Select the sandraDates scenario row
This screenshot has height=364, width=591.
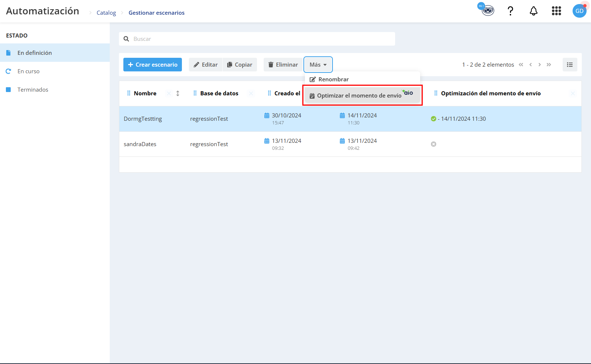tap(350, 144)
